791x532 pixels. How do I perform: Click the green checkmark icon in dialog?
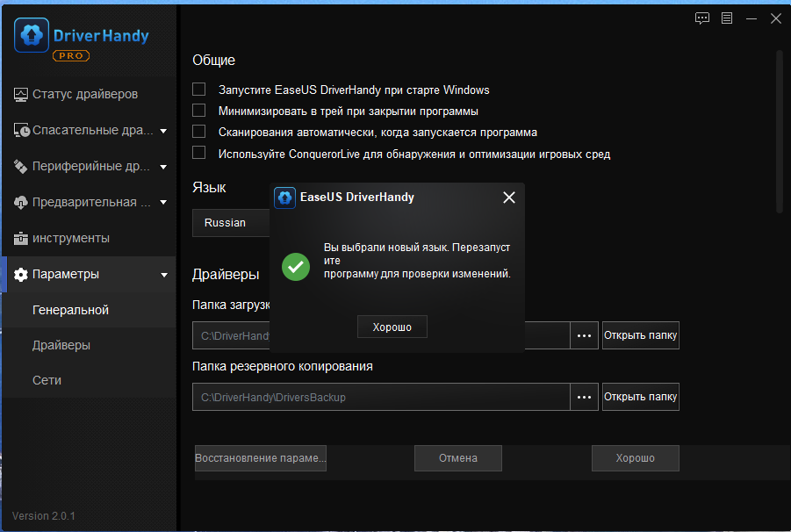coord(296,267)
